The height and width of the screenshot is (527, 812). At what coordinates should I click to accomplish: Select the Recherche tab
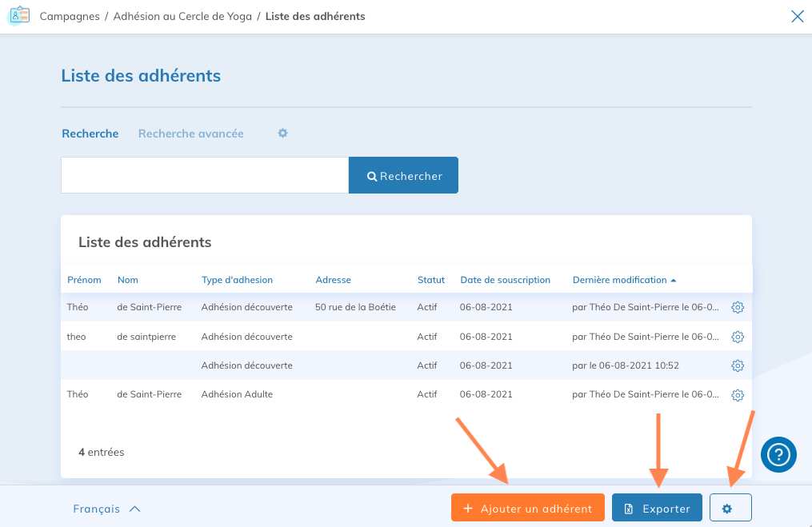coord(90,134)
